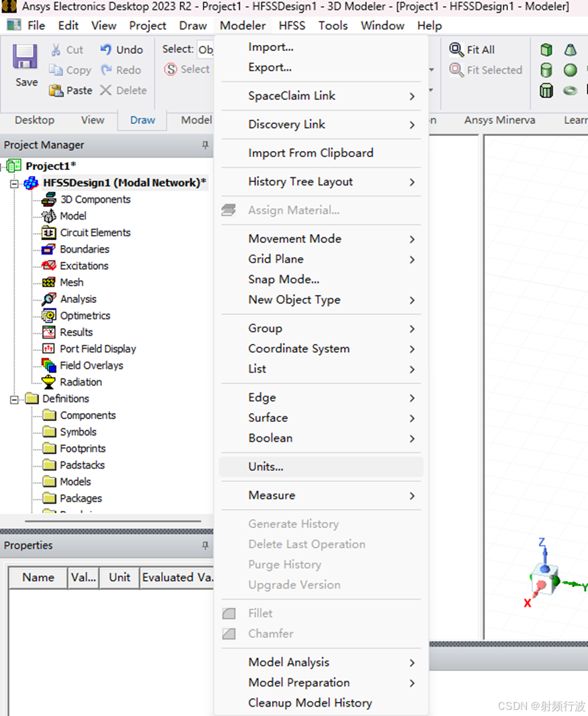Switch to the Desktop ribbon tab

35,120
